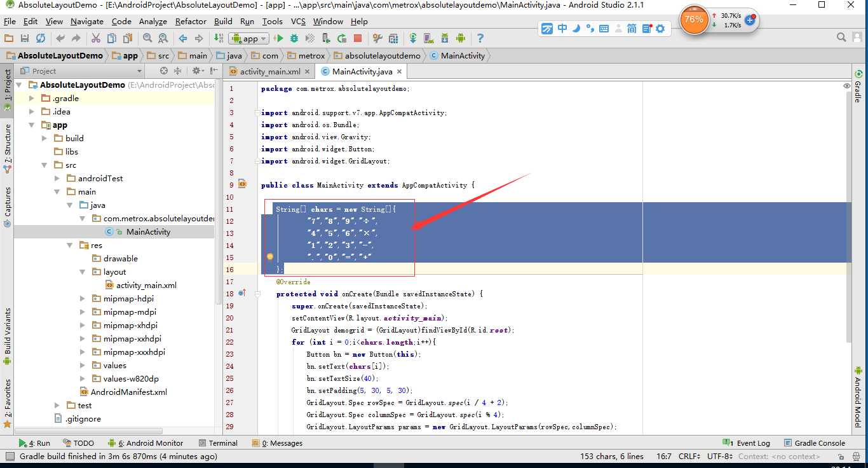Expand the mipmap-hdpi folder
Image resolution: width=868 pixels, height=468 pixels.
83,299
